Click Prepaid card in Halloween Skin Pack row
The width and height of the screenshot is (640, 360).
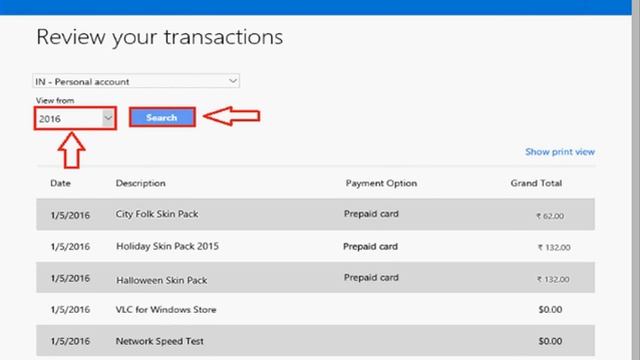click(371, 278)
